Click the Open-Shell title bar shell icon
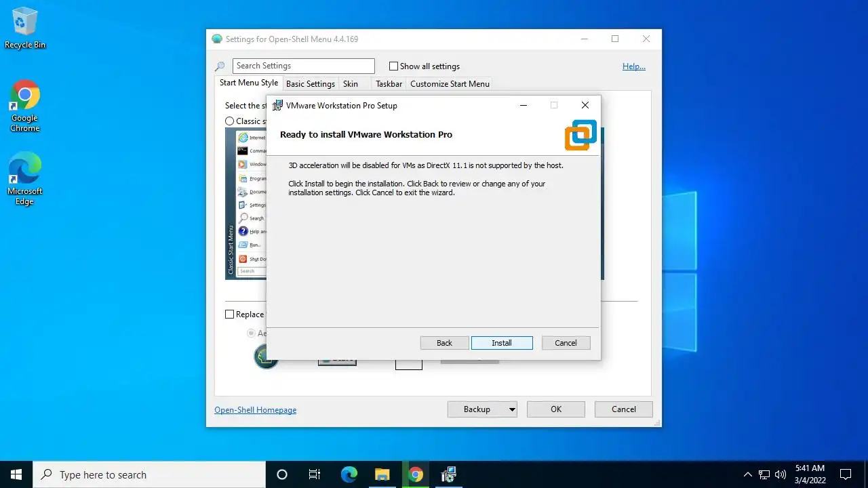 tap(217, 39)
